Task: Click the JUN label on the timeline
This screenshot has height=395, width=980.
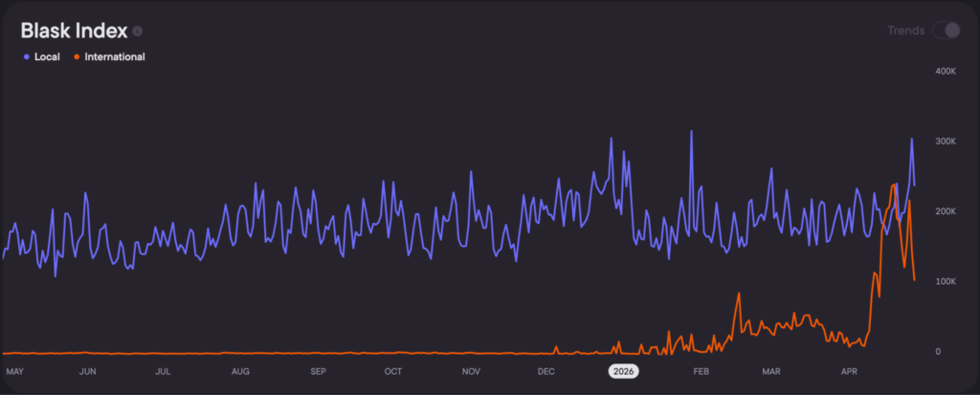Action: coord(88,371)
